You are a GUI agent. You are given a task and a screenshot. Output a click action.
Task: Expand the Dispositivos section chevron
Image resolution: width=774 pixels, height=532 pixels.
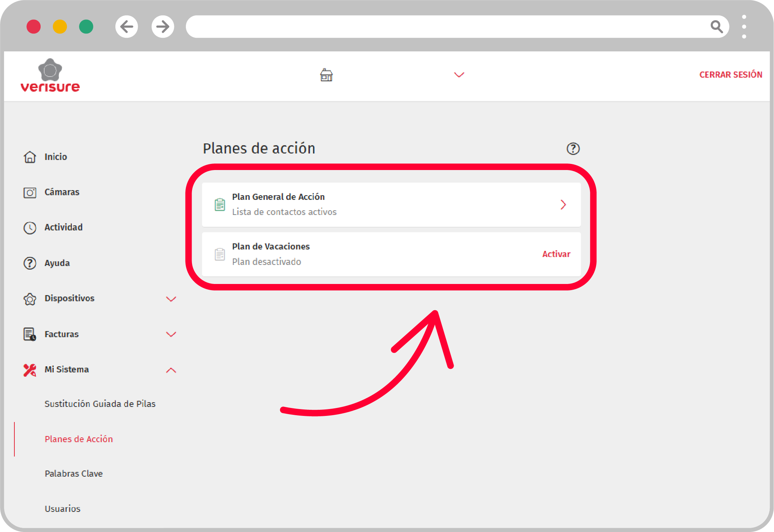point(171,299)
